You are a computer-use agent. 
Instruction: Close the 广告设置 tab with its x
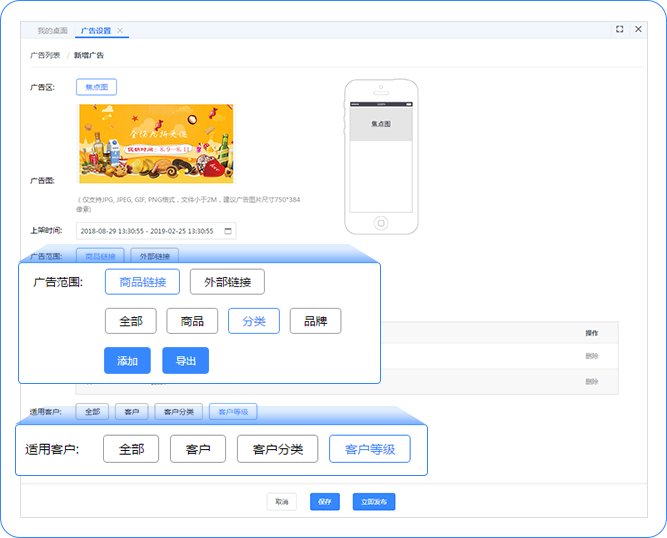pos(120,31)
